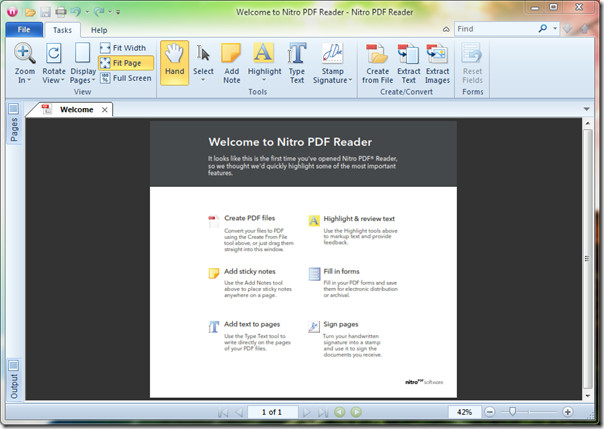Screen dimensions: 604x429
Task: Expand the Highlight dropdown arrow
Action: click(x=264, y=80)
